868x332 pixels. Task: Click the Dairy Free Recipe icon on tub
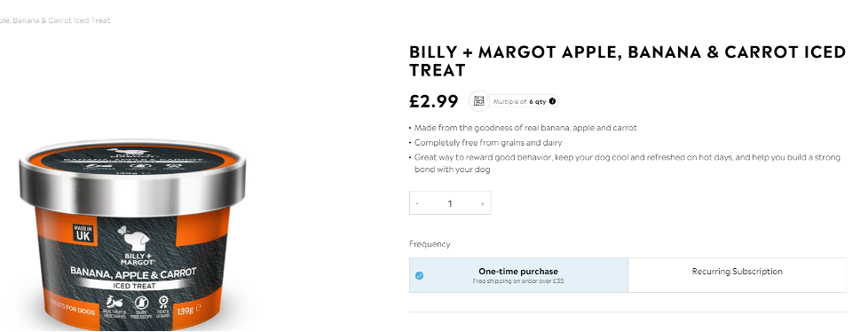[141, 304]
